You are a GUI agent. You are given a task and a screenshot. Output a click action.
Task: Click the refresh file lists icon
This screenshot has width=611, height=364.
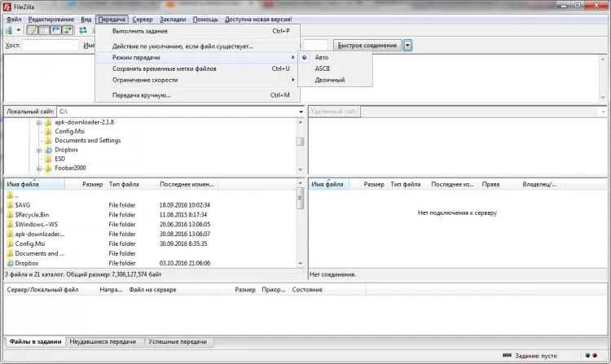[x=83, y=30]
